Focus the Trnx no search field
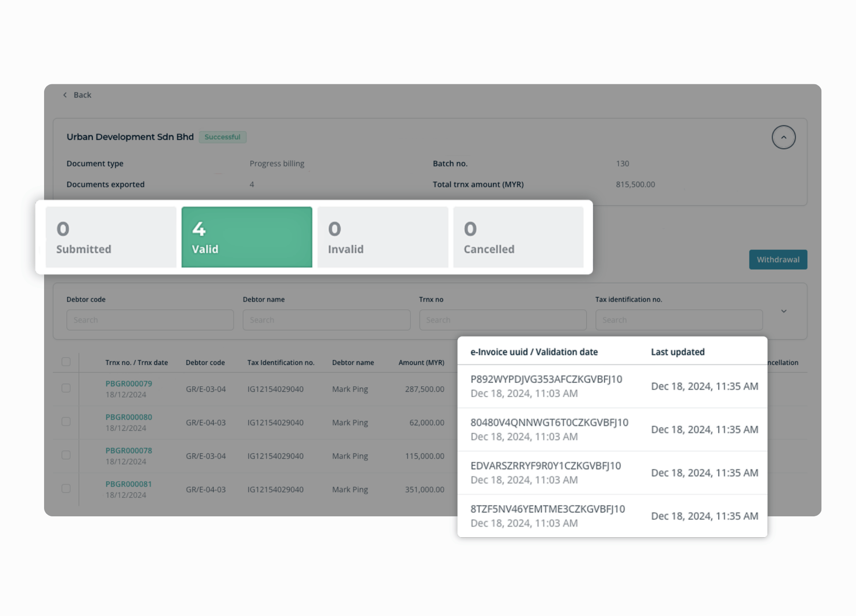 [x=503, y=320]
